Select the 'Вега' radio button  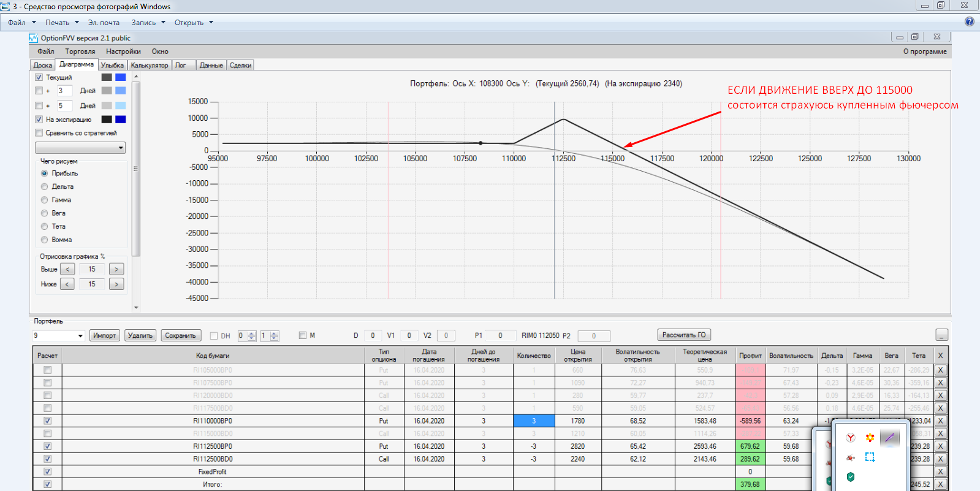click(44, 213)
